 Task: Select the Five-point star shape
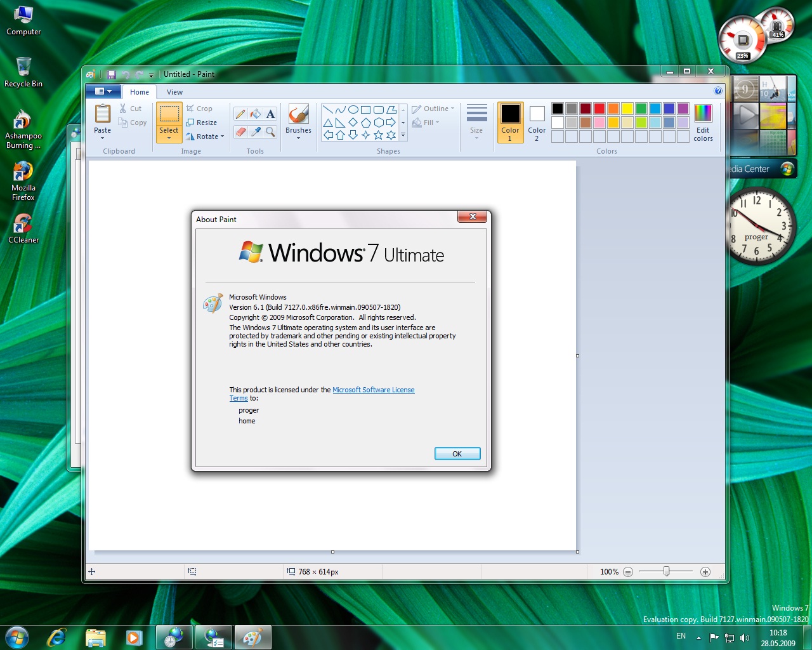[x=379, y=135]
